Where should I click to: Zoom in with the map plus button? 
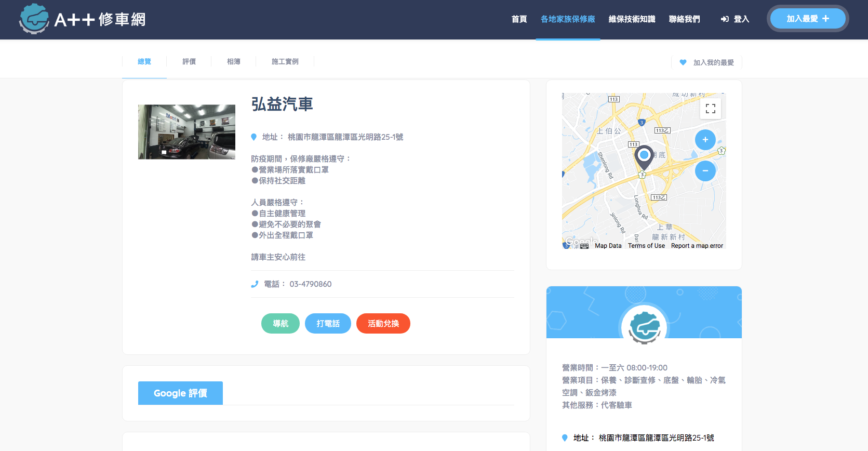pos(705,140)
